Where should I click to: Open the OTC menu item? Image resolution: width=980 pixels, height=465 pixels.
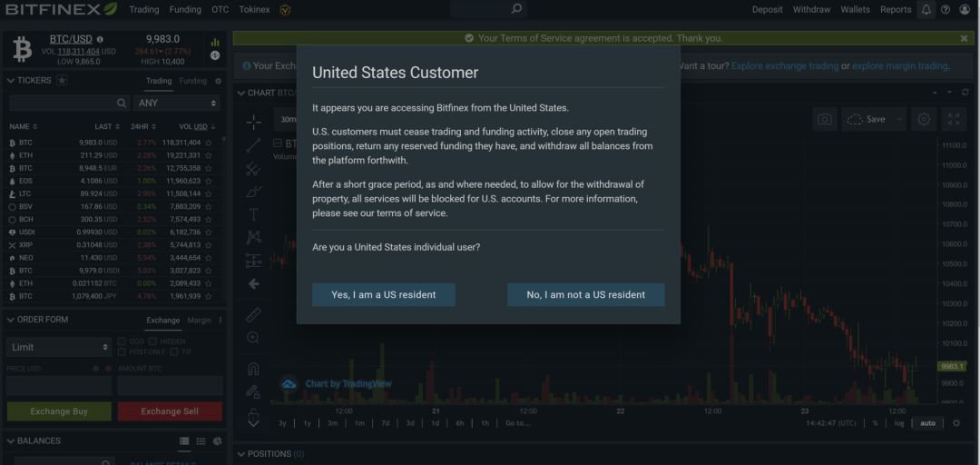[x=220, y=9]
